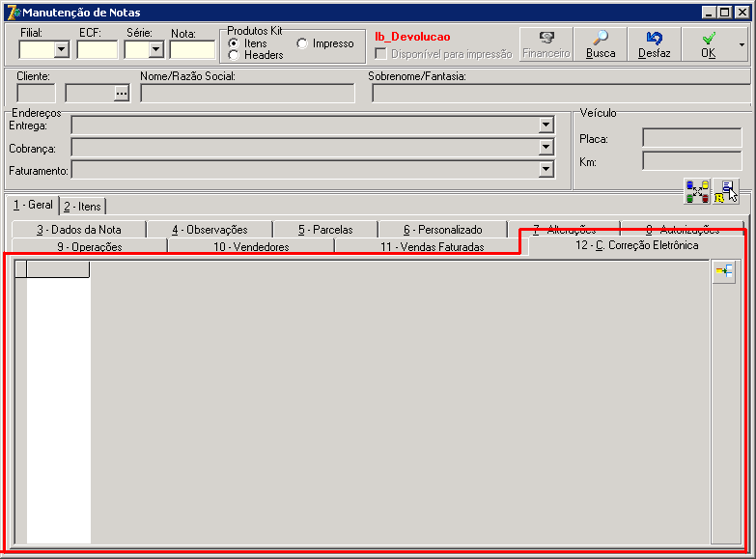Image resolution: width=756 pixels, height=559 pixels.
Task: Select the Headers radio option
Action: click(234, 55)
